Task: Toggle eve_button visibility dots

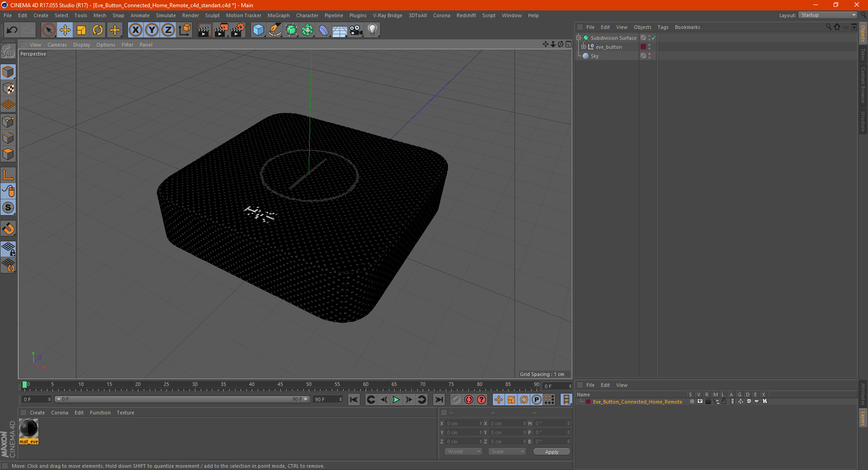Action: (x=650, y=47)
